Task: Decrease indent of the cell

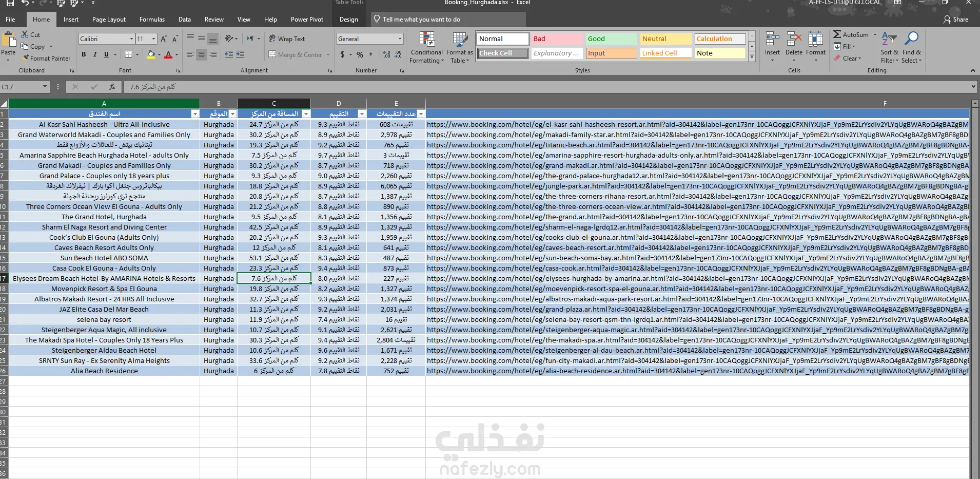Action: pos(229,54)
